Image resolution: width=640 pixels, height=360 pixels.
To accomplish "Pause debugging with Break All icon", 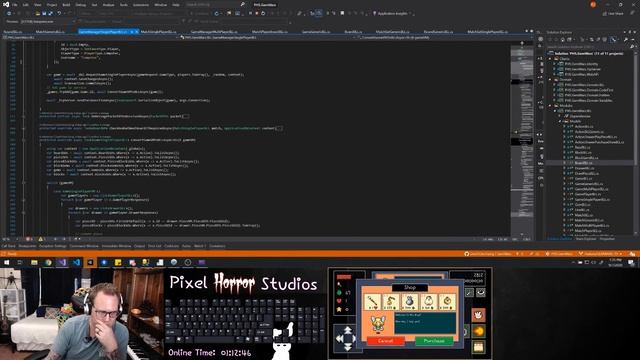I will coord(250,13).
